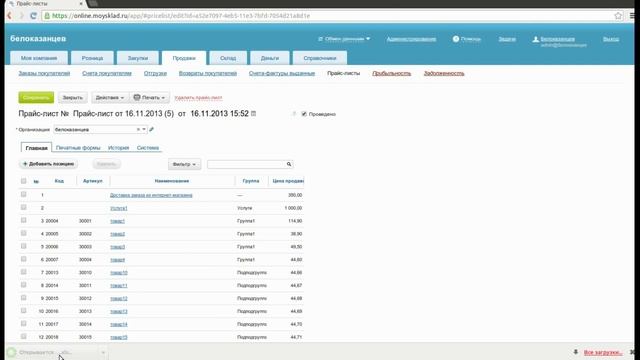Image resolution: width=640 pixels, height=360 pixels.
Task: Click Все загрузки link in downloads bar
Action: 603,352
